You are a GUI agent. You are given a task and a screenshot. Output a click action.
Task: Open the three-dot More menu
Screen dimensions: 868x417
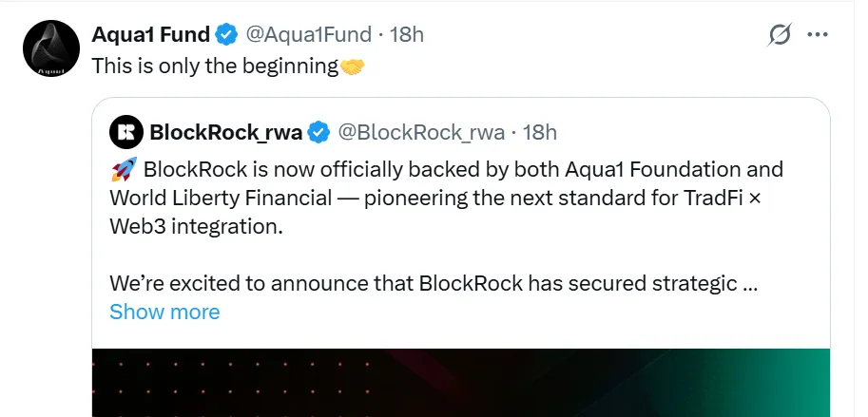coord(817,35)
